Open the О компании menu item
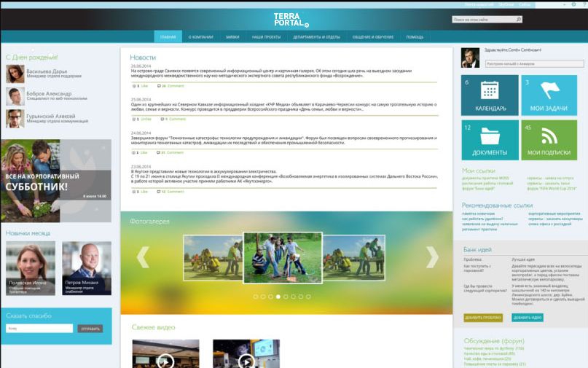Viewport: 588px width, 368px height. (x=200, y=36)
